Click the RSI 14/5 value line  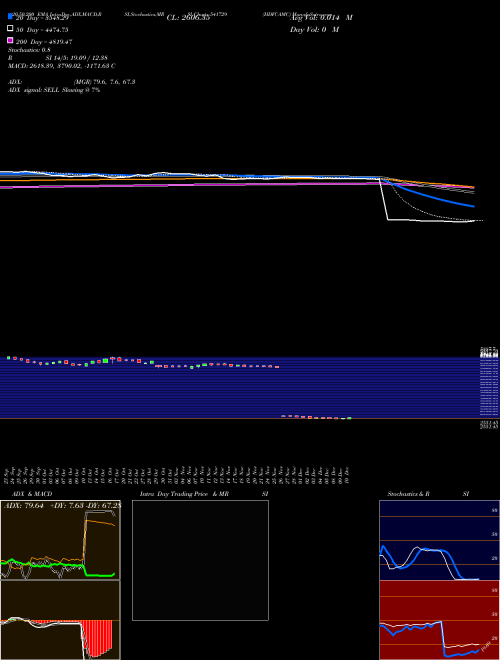tap(58, 58)
